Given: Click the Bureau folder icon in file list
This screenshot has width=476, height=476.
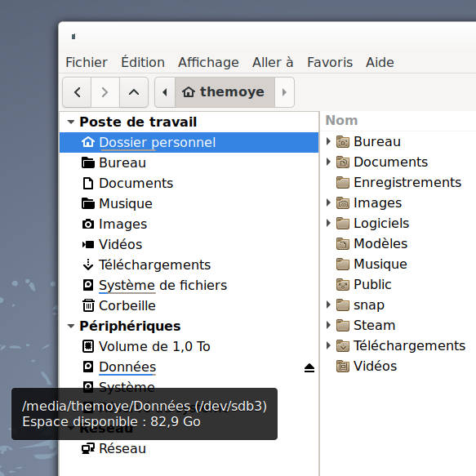Looking at the screenshot, I should pos(343,141).
